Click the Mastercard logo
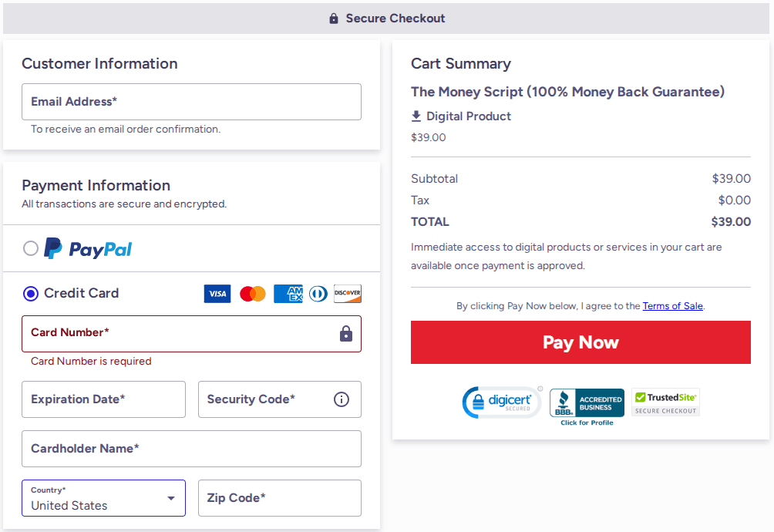Image resolution: width=774 pixels, height=532 pixels. pyautogui.click(x=252, y=294)
